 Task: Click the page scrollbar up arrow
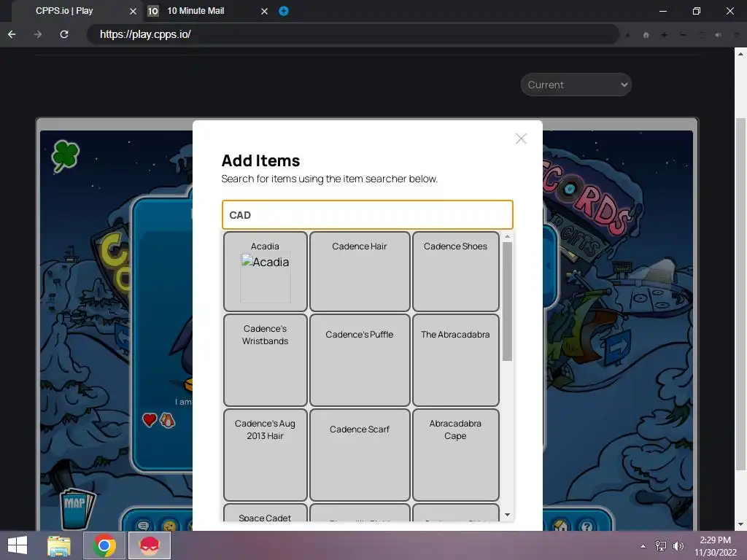click(740, 54)
